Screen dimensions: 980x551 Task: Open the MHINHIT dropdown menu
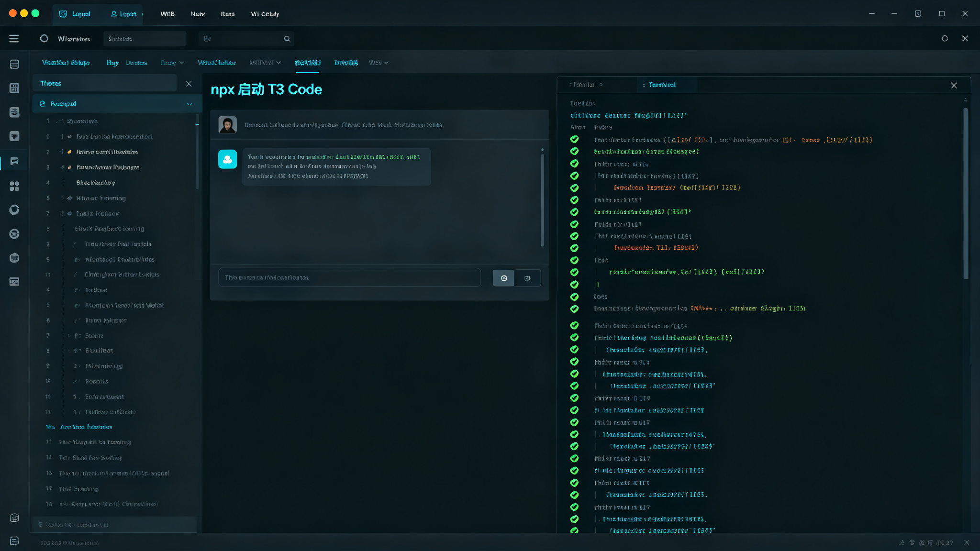[x=265, y=63]
